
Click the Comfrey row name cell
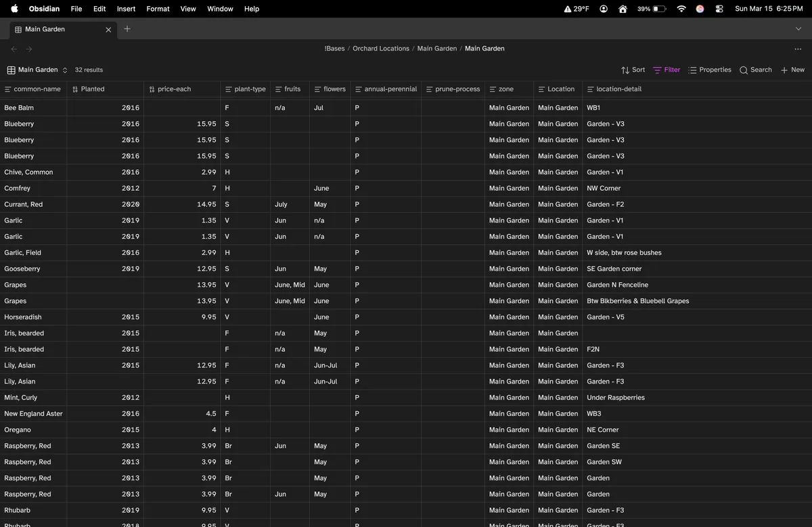[x=18, y=188]
